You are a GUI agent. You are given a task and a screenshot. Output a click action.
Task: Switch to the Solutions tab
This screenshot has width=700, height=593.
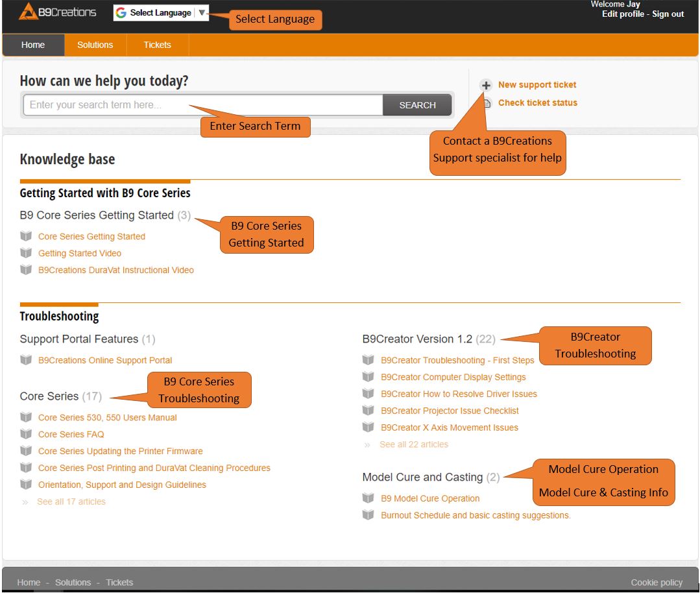(x=95, y=45)
